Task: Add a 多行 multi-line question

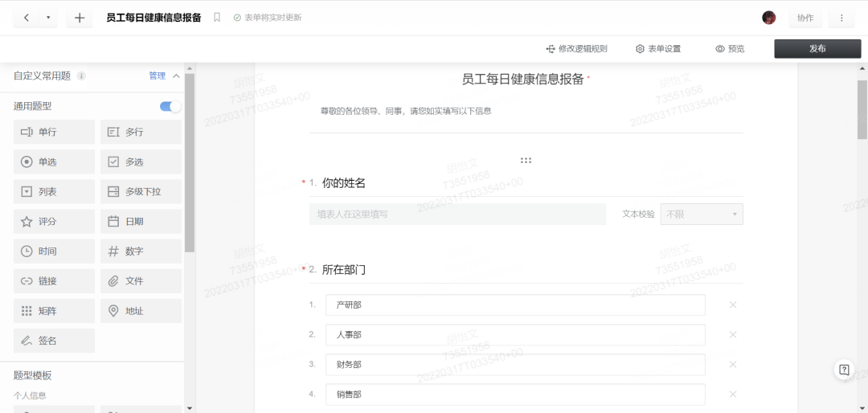Action: click(x=141, y=133)
